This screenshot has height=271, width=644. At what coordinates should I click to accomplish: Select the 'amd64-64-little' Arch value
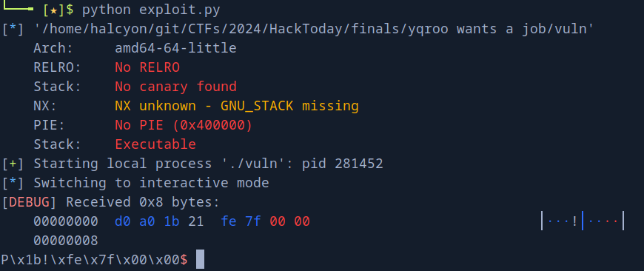(175, 48)
